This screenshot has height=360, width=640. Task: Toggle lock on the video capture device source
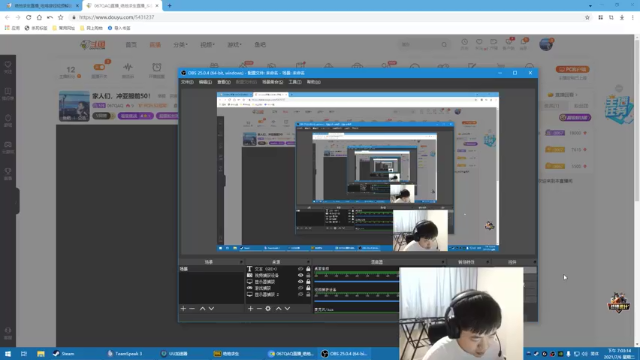coord(308,275)
